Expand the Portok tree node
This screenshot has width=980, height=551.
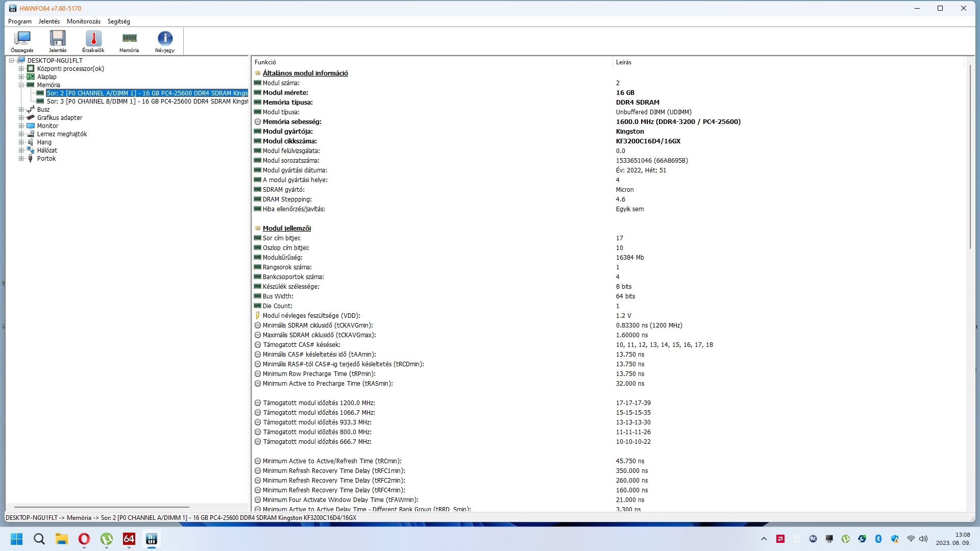(21, 158)
